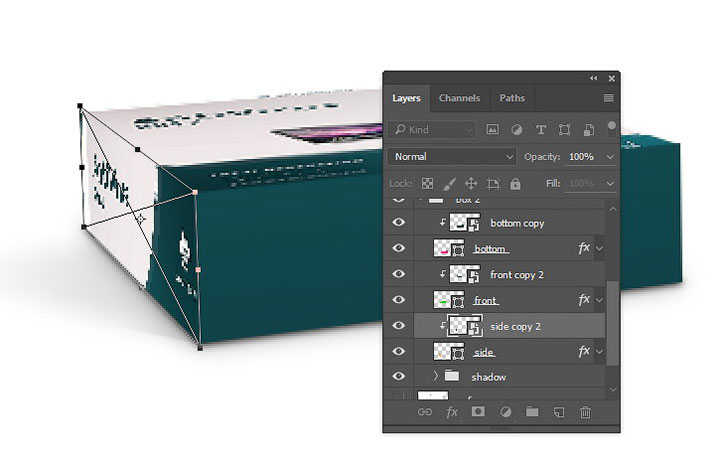This screenshot has height=467, width=725.
Task: Click top-left transform handle on box
Action: (80, 106)
